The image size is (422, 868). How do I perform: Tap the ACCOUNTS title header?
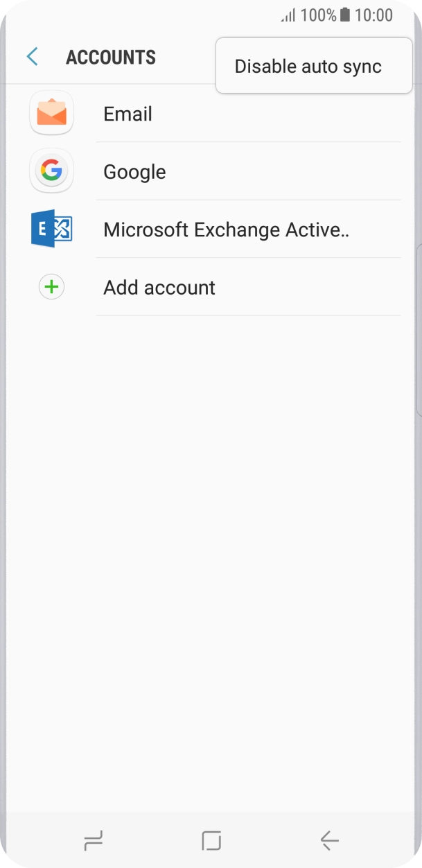pyautogui.click(x=112, y=57)
